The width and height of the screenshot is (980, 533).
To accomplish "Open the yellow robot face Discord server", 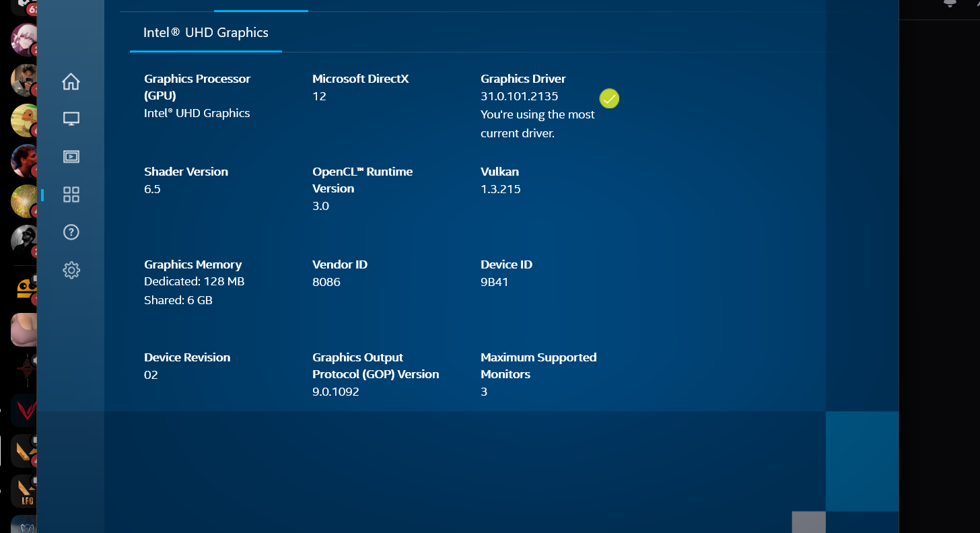I will pyautogui.click(x=24, y=289).
